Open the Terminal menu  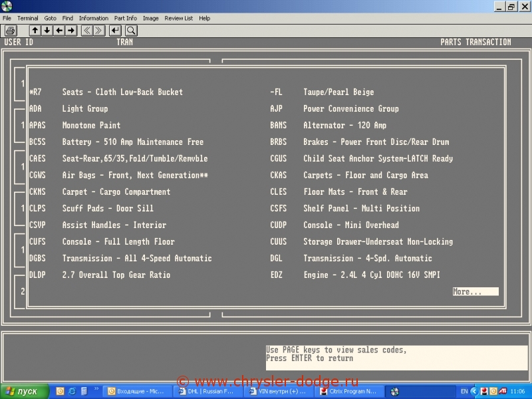[x=28, y=19]
